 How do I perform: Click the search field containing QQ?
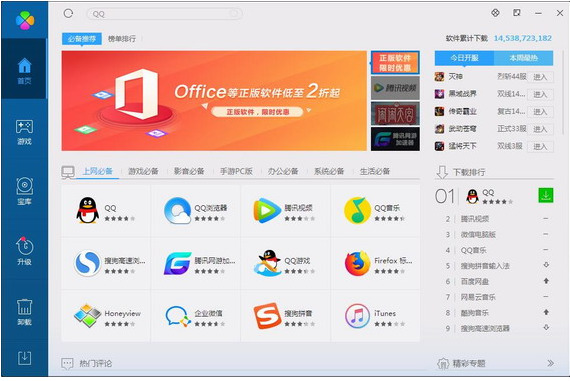click(x=164, y=14)
